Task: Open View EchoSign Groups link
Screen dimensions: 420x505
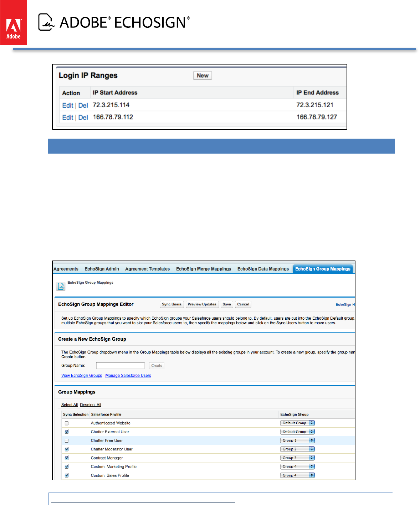Action: (82, 376)
